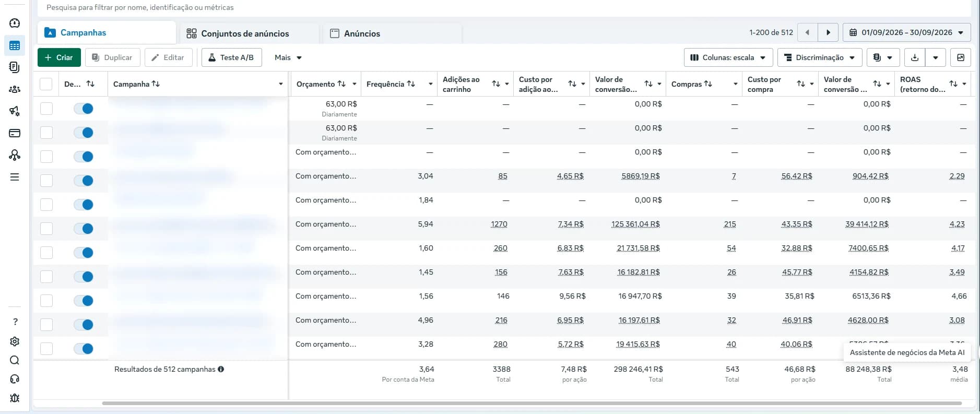Click the search magnifier icon in sidebar

[x=15, y=360]
